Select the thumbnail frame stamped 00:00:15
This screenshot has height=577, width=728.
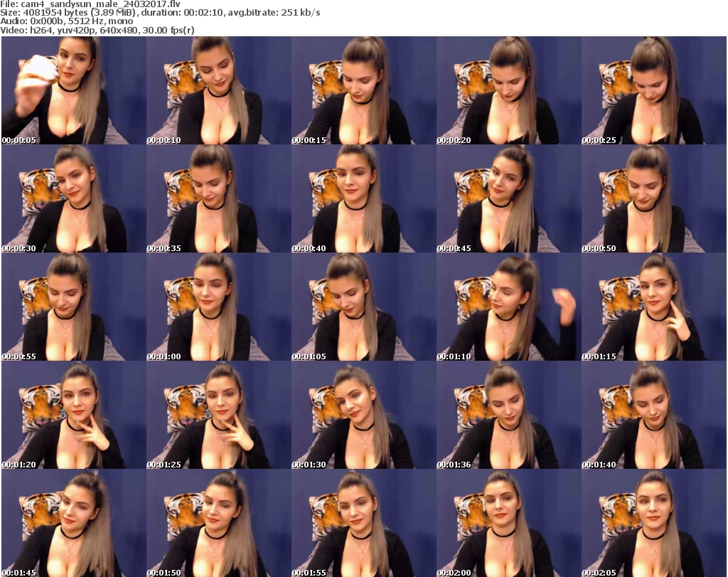point(363,90)
